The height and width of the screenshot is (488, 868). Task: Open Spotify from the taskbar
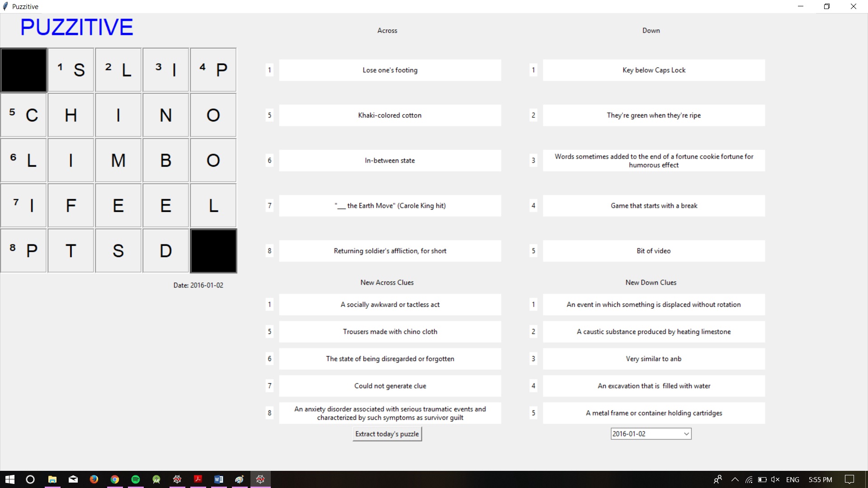[x=136, y=479]
